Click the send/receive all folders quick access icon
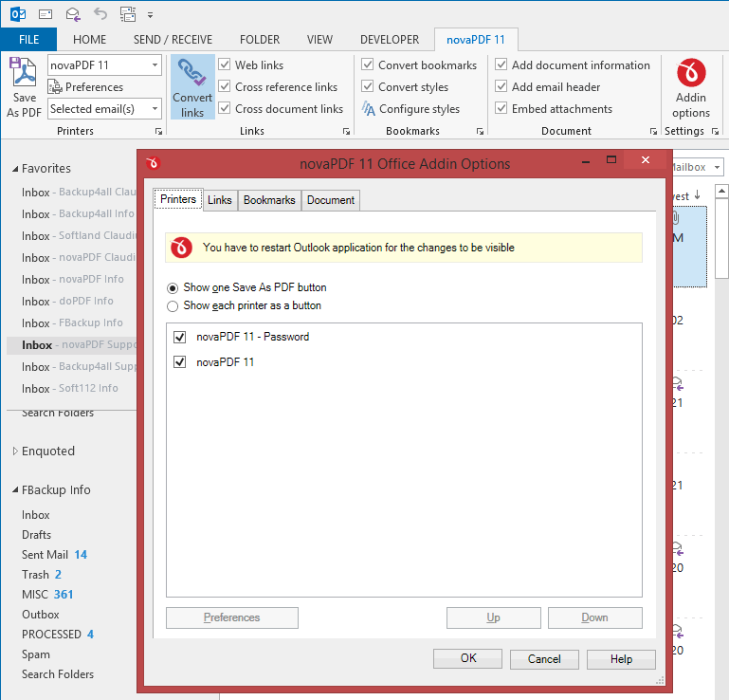This screenshot has height=700, width=729. 128,14
